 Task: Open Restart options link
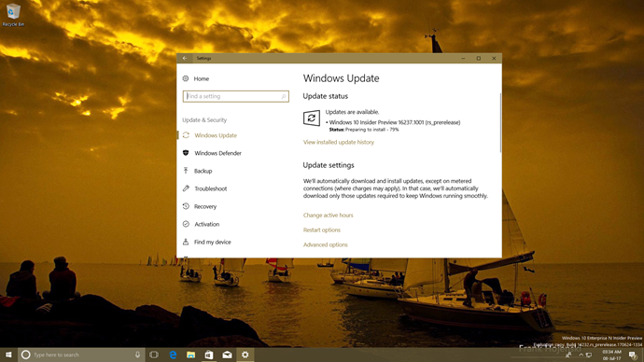click(322, 230)
